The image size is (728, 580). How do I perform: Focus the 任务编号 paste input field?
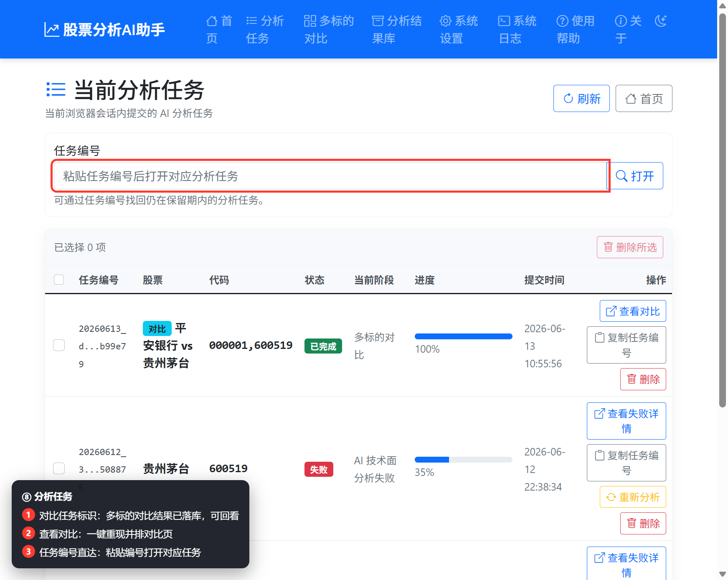pyautogui.click(x=330, y=176)
